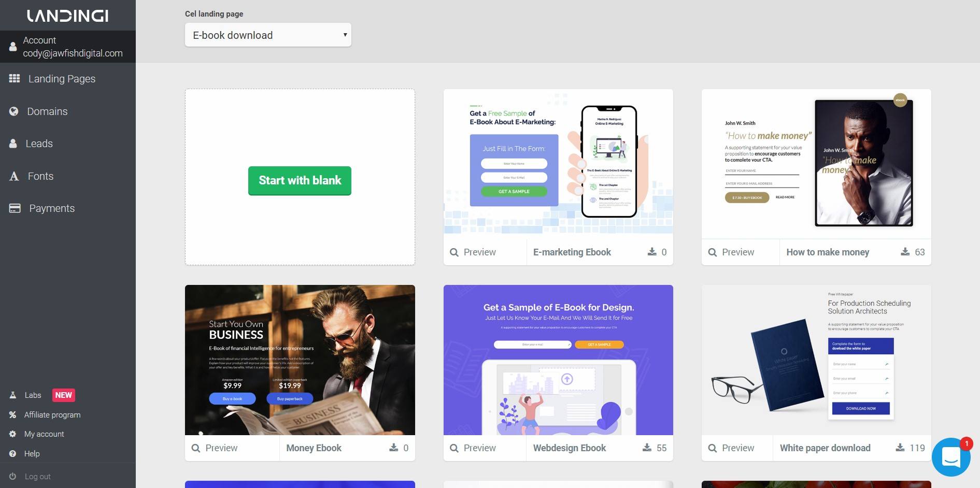Viewport: 980px width, 488px height.
Task: Click the Fonts letter icon
Action: pos(14,176)
